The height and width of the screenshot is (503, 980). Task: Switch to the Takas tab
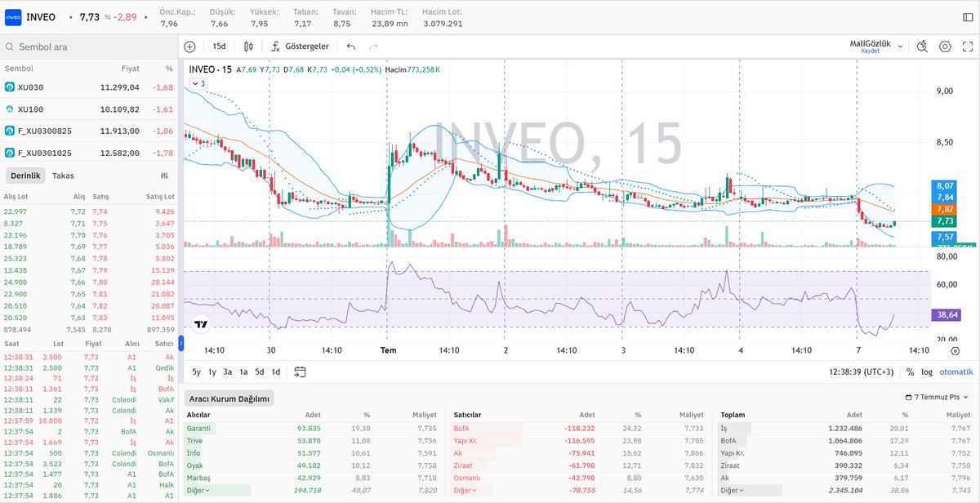point(63,176)
